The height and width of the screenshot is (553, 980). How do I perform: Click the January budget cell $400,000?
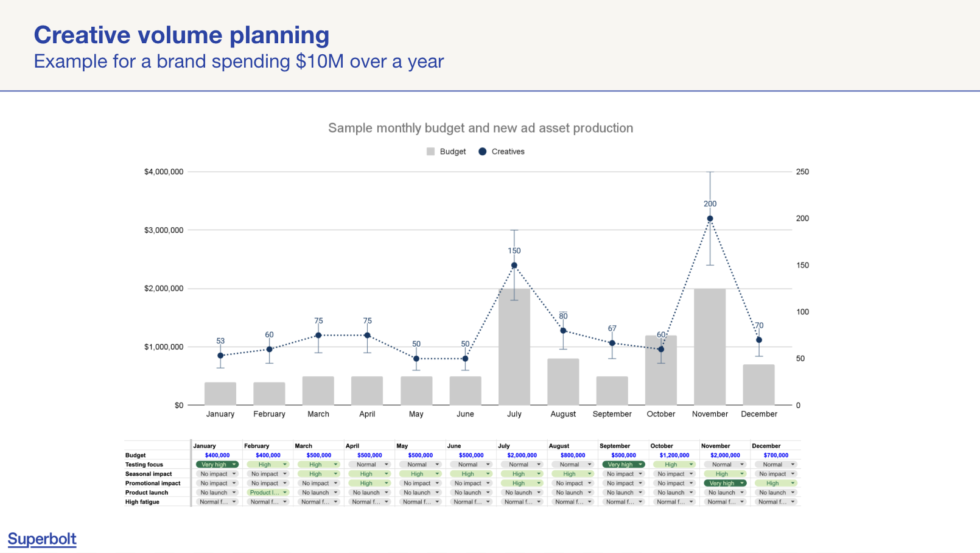pyautogui.click(x=217, y=456)
